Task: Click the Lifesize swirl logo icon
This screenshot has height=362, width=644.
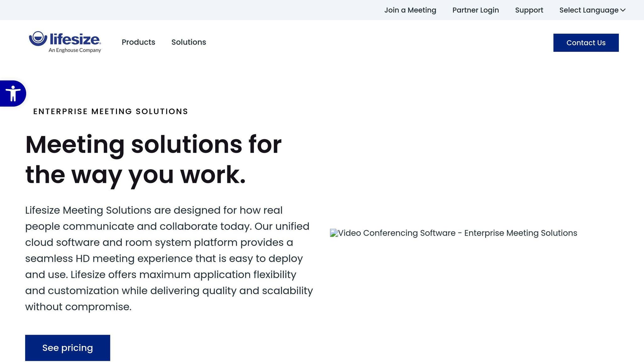Action: point(38,39)
